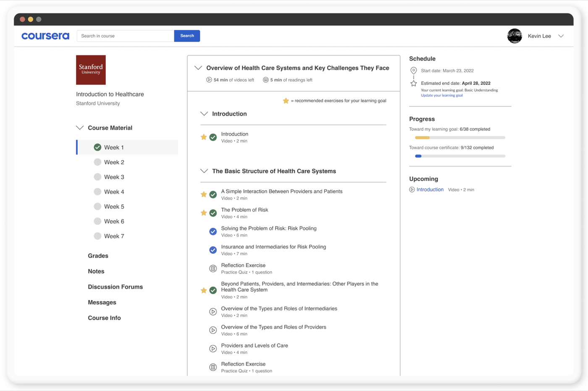The width and height of the screenshot is (588, 391).
Task: Click the Stanford University text under course title
Action: coord(98,103)
